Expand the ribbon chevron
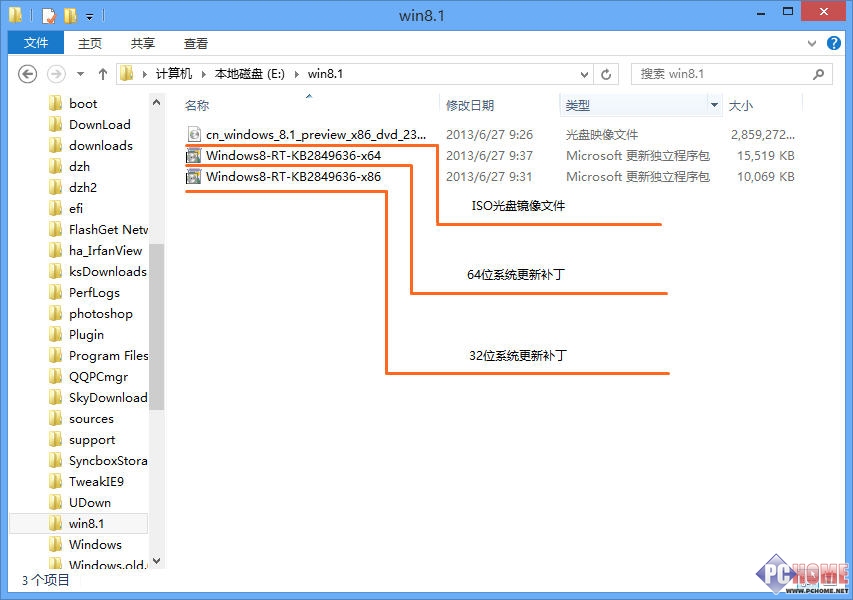Image resolution: width=853 pixels, height=600 pixels. (812, 43)
